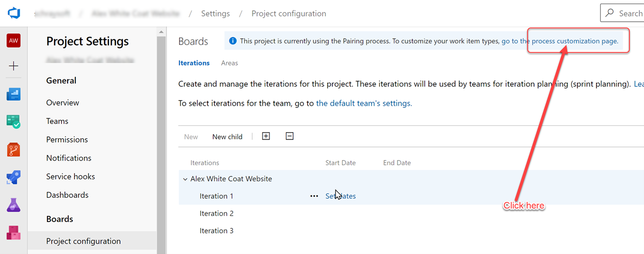Click the sidebar vertical scrollbar
This screenshot has width=644, height=254.
[x=162, y=139]
